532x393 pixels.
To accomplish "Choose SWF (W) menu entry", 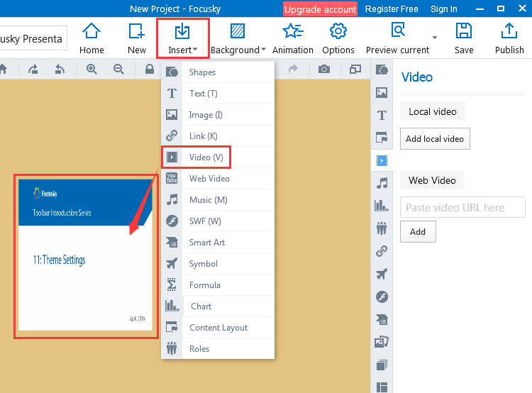I will (x=218, y=221).
